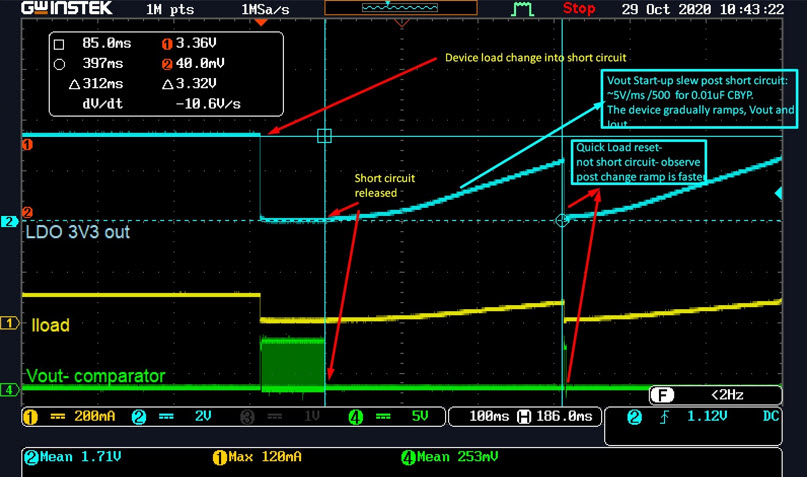Click the channel 2 icon beside Mean 1.71V
Image resolution: width=807 pixels, height=477 pixels.
pos(31,457)
